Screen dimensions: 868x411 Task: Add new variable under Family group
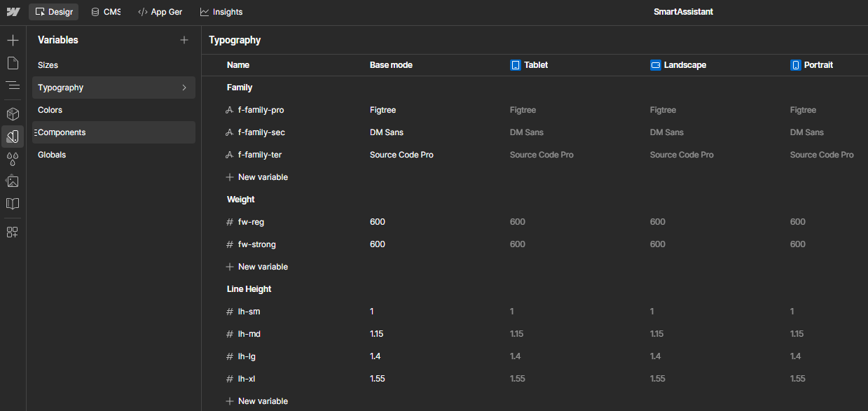[256, 177]
